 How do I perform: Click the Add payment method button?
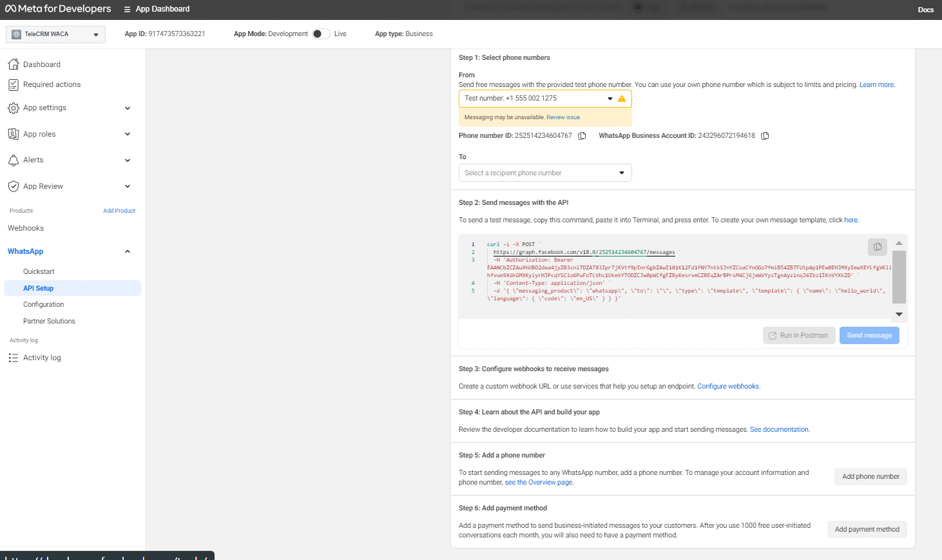(x=867, y=529)
